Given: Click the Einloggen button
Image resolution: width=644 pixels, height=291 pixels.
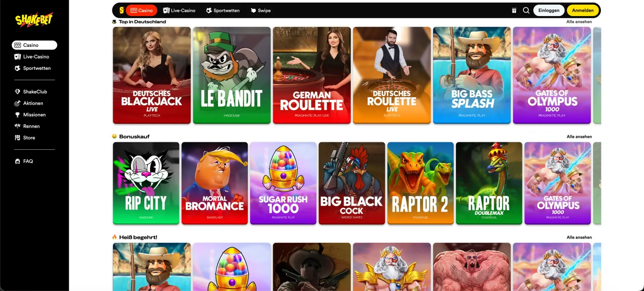Looking at the screenshot, I should 549,10.
